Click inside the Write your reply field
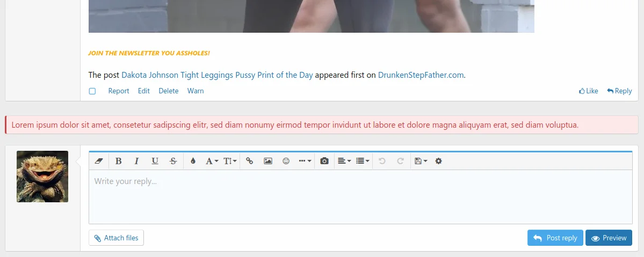This screenshot has height=257, width=644. coord(360,196)
